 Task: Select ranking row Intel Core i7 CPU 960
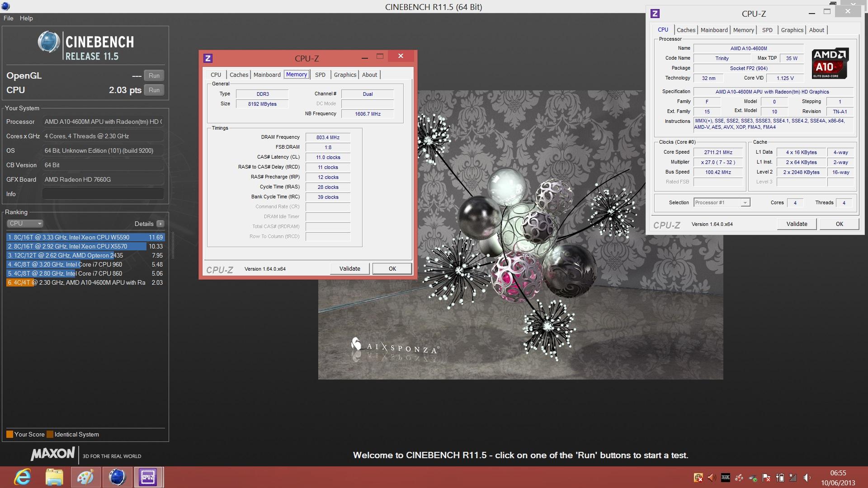point(85,264)
